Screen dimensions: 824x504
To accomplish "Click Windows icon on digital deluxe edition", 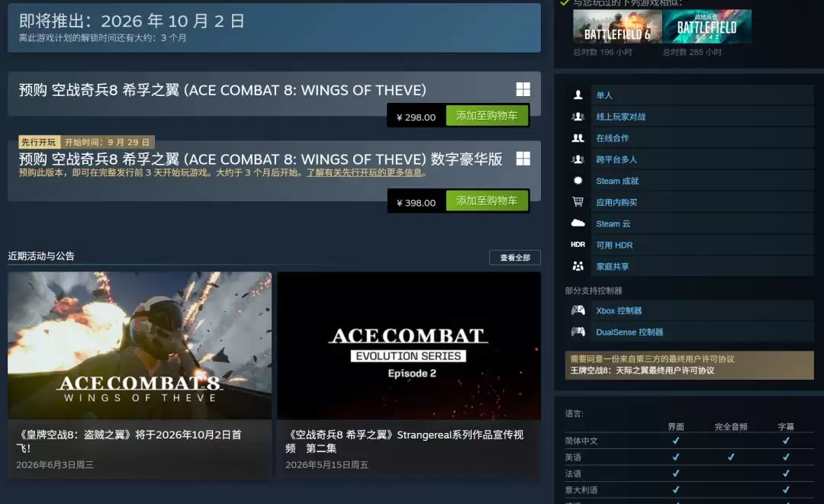I will [523, 159].
